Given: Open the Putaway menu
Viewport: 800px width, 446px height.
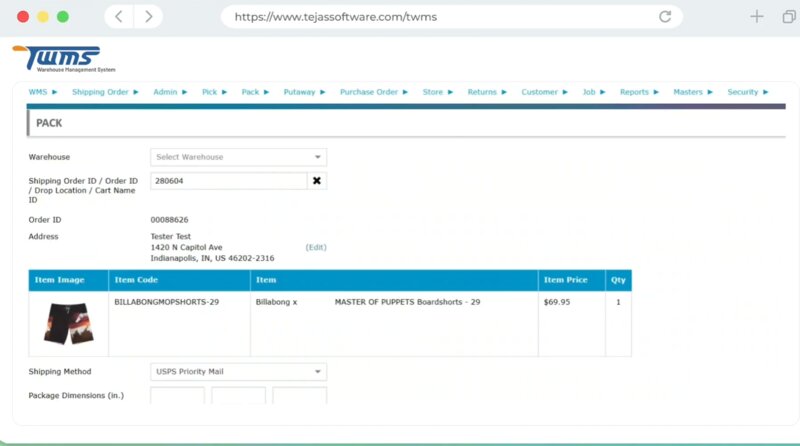Looking at the screenshot, I should pyautogui.click(x=304, y=92).
